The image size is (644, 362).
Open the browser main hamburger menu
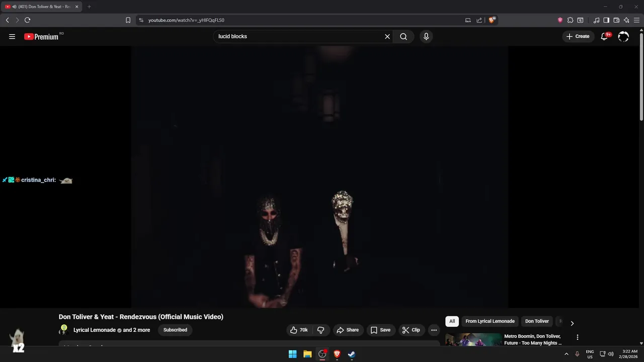point(636,20)
